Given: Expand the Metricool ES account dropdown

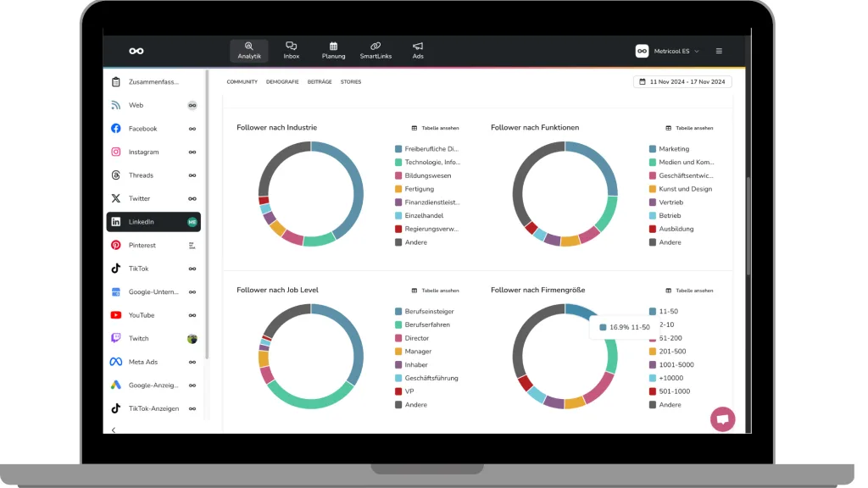Looking at the screenshot, I should (x=668, y=51).
